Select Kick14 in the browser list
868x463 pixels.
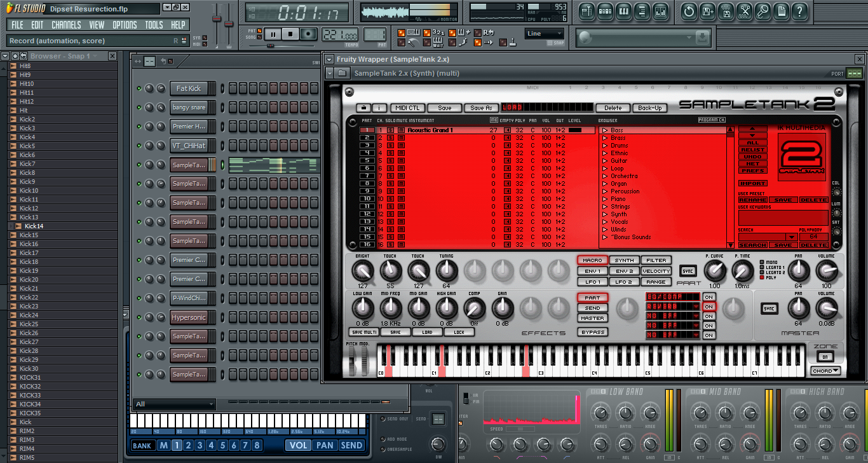pyautogui.click(x=34, y=226)
